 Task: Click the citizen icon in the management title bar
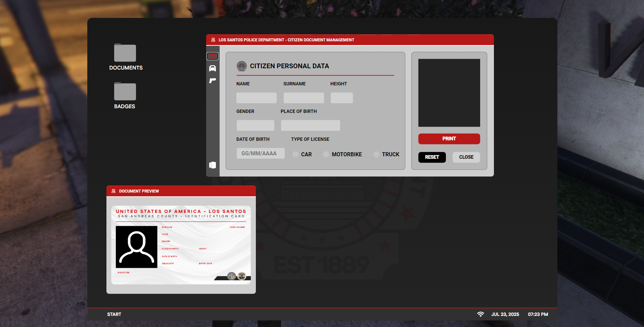click(x=213, y=40)
